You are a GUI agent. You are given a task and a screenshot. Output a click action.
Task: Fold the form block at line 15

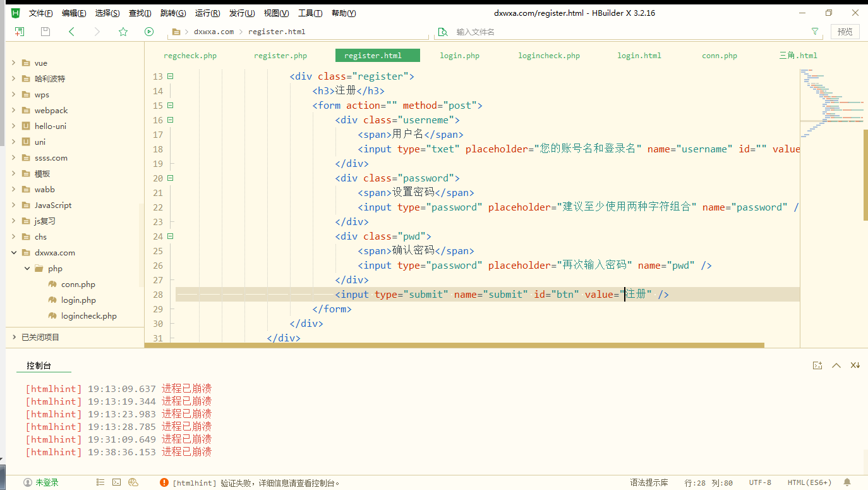(x=170, y=106)
